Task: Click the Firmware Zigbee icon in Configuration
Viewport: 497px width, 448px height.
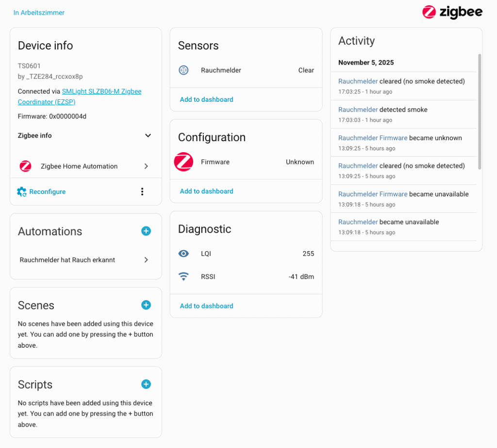Action: coord(184,162)
